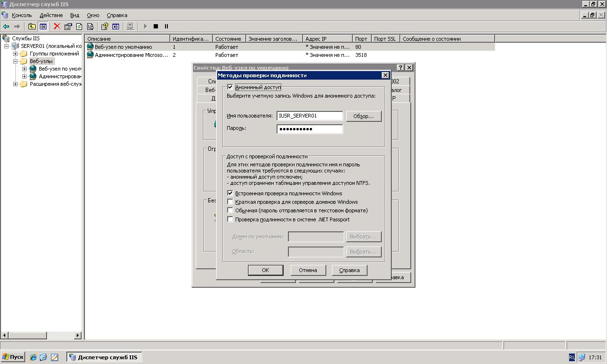Toggle the Анонимный доступ checkbox
The height and width of the screenshot is (364, 607).
tap(230, 87)
